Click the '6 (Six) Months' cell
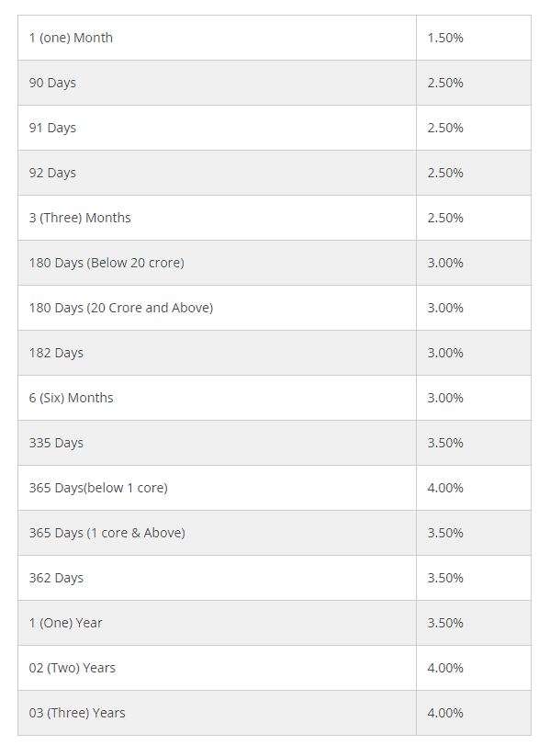This screenshot has width=550, height=756. [217, 398]
